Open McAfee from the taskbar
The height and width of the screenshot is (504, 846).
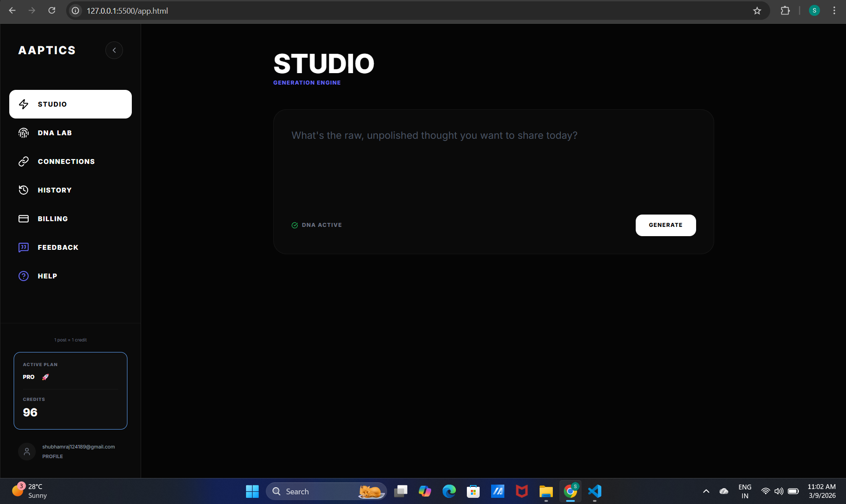pos(522,491)
